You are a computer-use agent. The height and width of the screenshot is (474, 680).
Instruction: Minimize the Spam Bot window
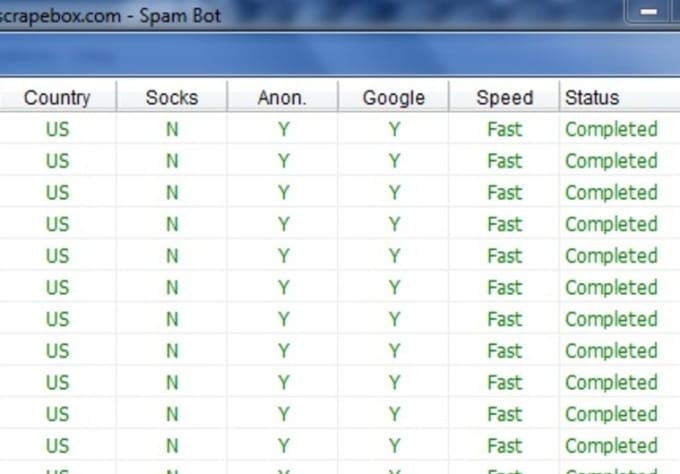pos(648,12)
